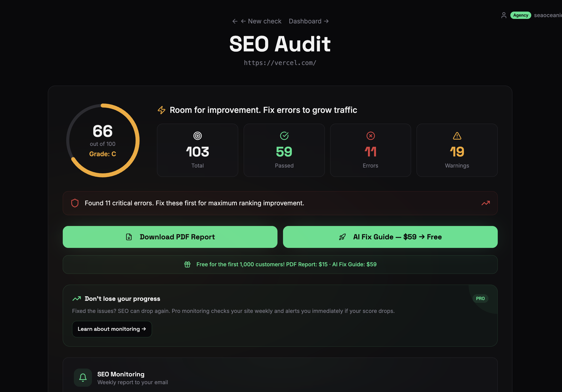Click the red X circle Errors icon
Viewport: 562px width, 392px height.
[370, 136]
